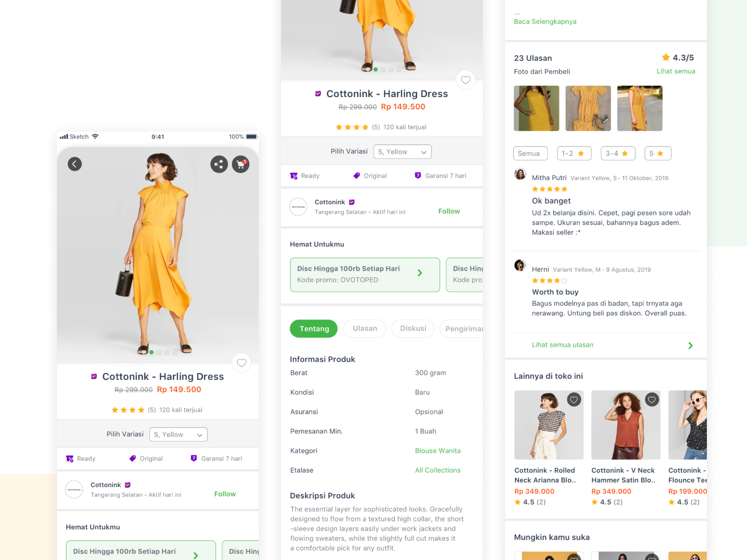Filter reviews by 5 star chip
Viewport: 747px width, 560px height.
tap(657, 154)
